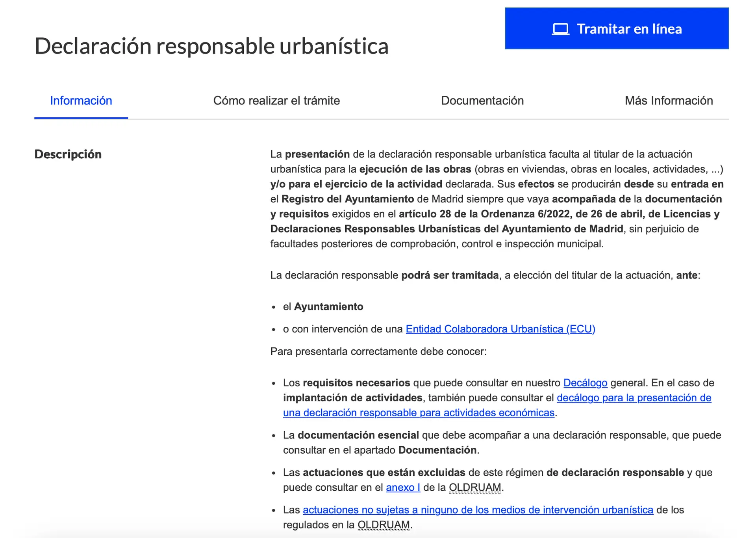Click bold Documentación word in bullet text
Screen dimensions: 756x538
click(437, 450)
